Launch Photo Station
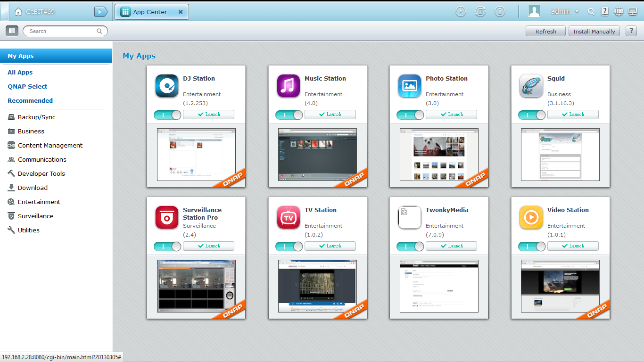 click(451, 115)
